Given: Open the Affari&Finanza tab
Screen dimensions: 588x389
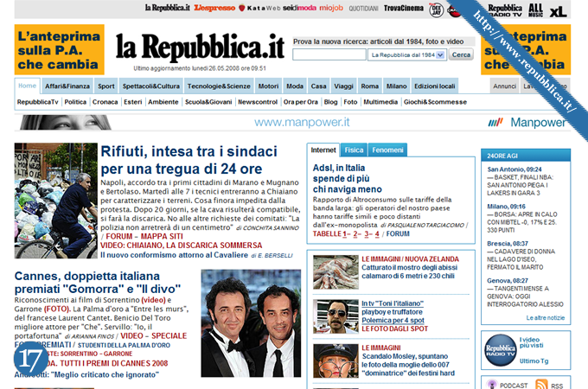Looking at the screenshot, I should [67, 86].
